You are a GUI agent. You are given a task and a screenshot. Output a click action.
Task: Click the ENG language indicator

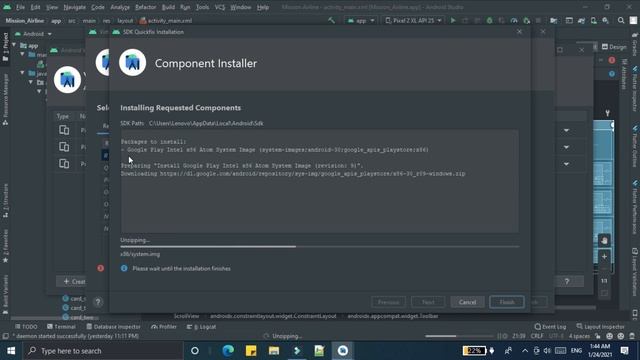click(x=576, y=351)
